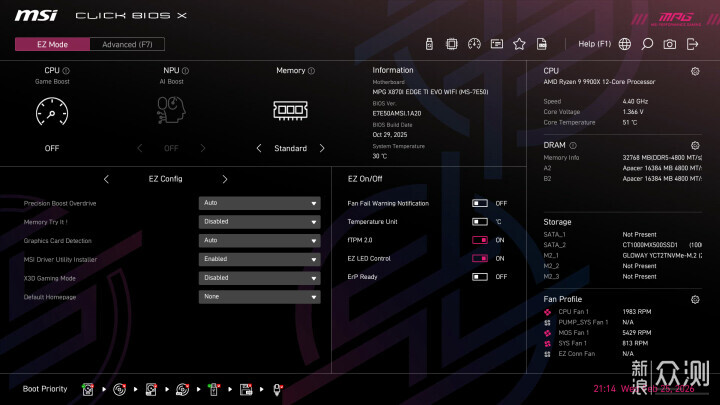This screenshot has width=720, height=405.
Task: Click the BIOS version E7E50AMSI.1A20 text
Action: click(x=397, y=113)
